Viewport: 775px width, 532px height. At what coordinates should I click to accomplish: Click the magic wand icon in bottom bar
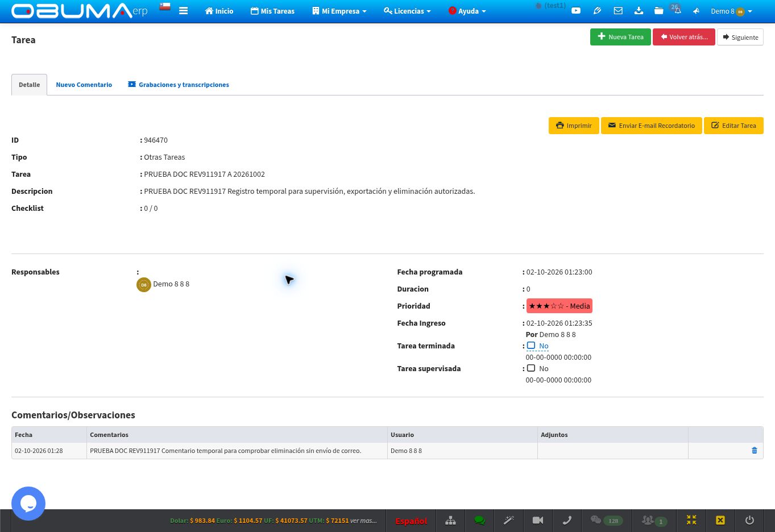(x=509, y=520)
